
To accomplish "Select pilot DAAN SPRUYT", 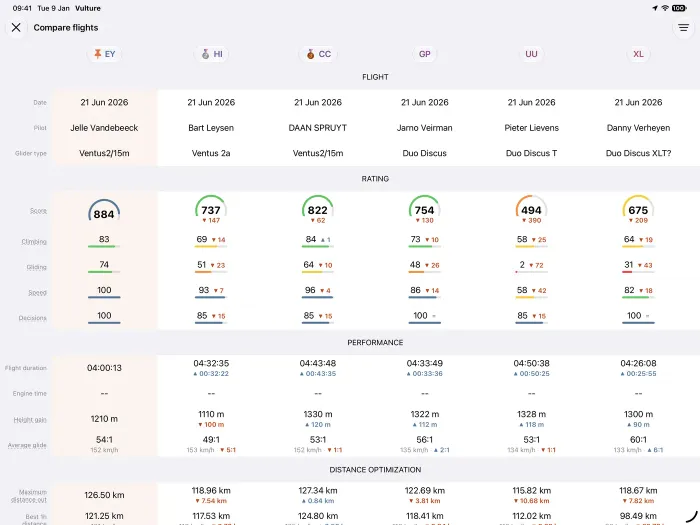I will (x=318, y=128).
